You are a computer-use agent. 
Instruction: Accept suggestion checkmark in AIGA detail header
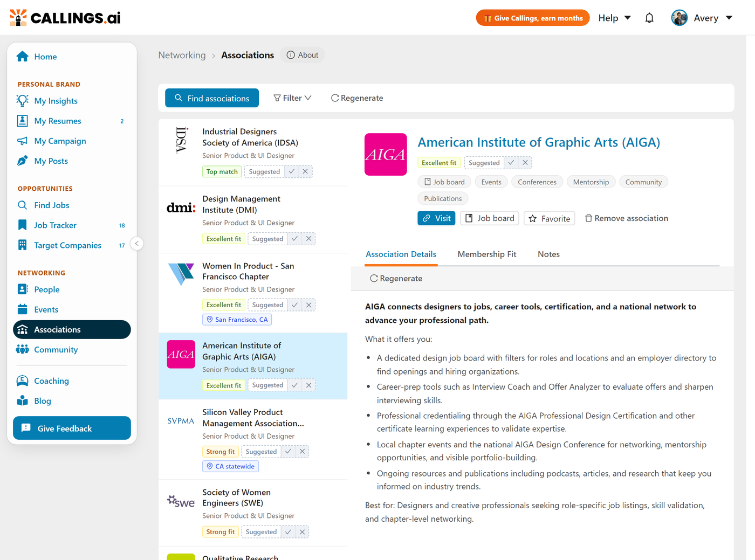pyautogui.click(x=511, y=162)
